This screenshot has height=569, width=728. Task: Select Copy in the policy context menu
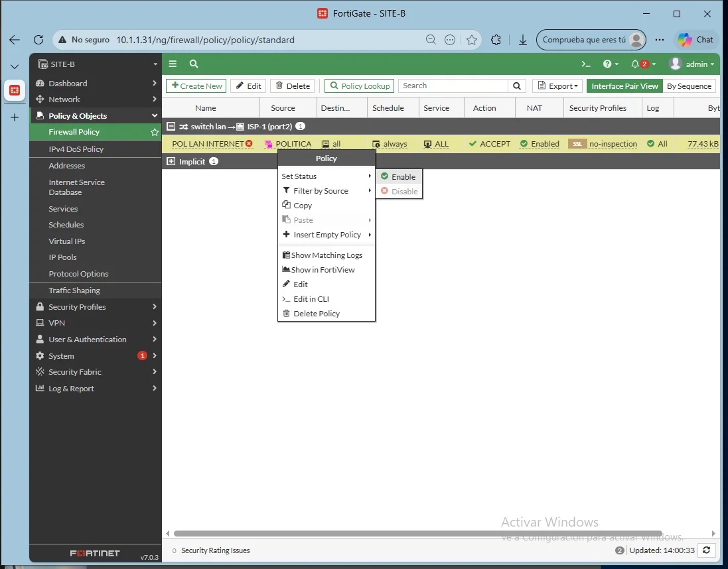pos(327,206)
